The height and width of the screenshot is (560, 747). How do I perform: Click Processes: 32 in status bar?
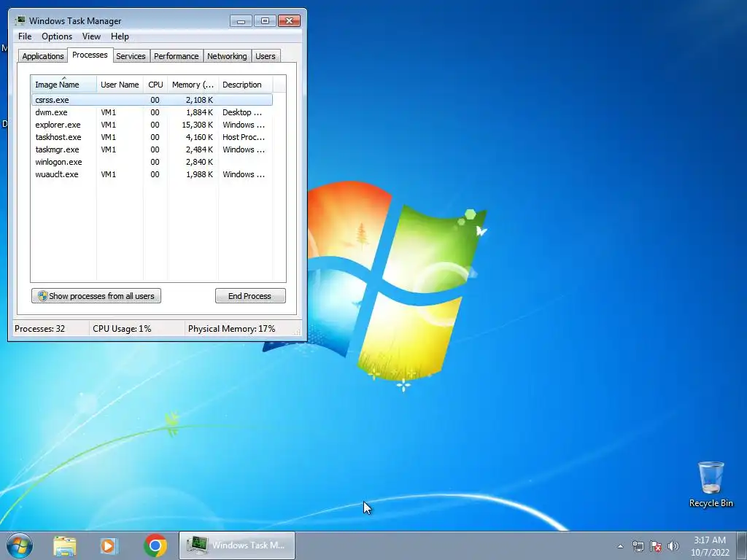(x=39, y=329)
